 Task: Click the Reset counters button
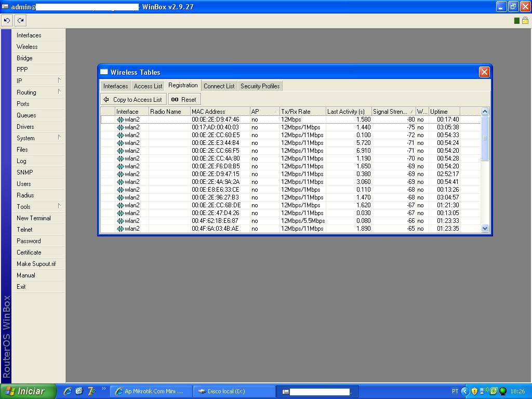click(184, 99)
